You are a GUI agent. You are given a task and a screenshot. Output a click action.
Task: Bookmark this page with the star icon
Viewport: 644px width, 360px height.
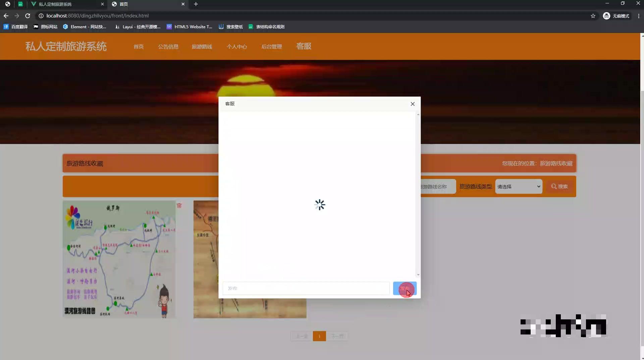point(593,16)
